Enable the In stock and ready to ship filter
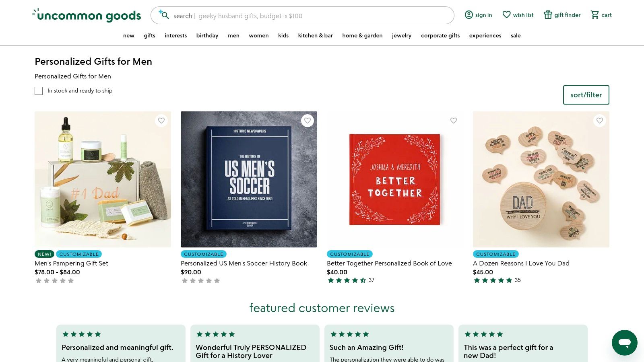Image resolution: width=644 pixels, height=362 pixels. click(x=39, y=91)
